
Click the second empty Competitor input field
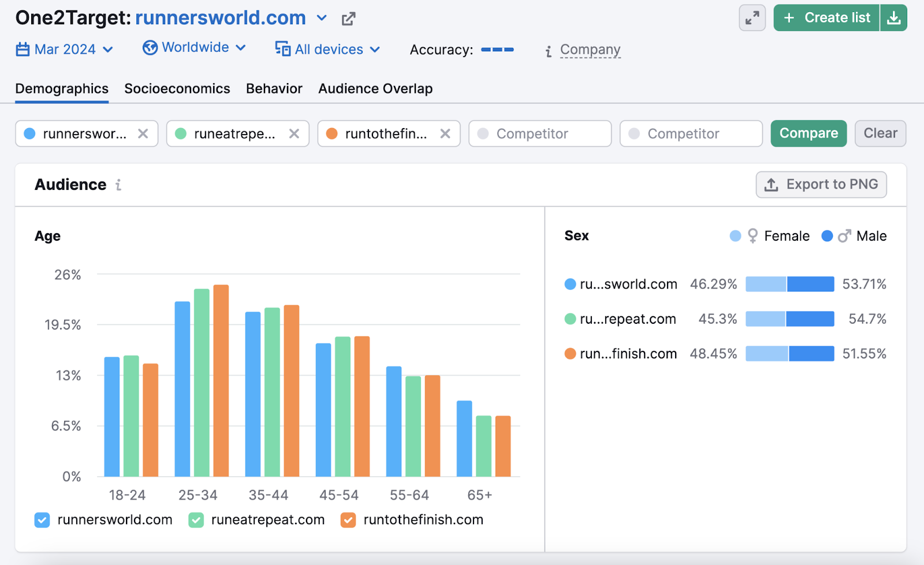[x=691, y=134]
